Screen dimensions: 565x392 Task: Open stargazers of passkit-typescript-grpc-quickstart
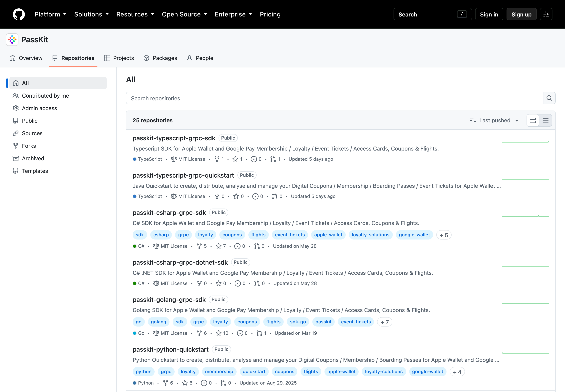pyautogui.click(x=239, y=196)
